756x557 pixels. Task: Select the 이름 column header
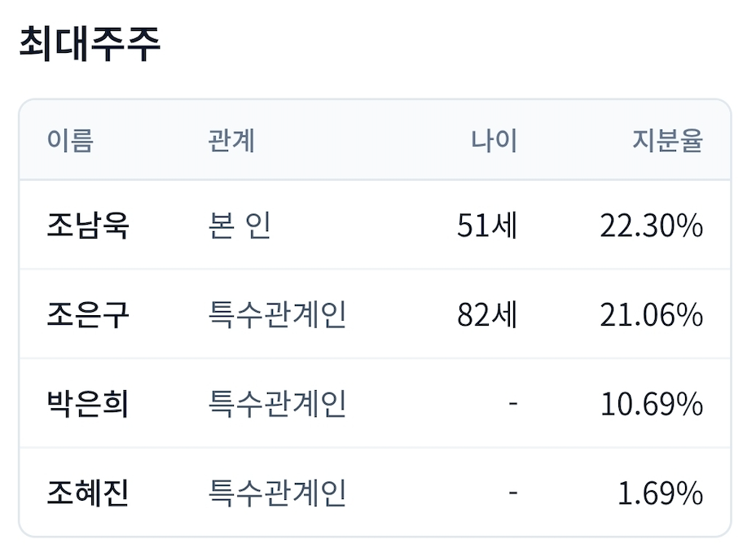[70, 141]
